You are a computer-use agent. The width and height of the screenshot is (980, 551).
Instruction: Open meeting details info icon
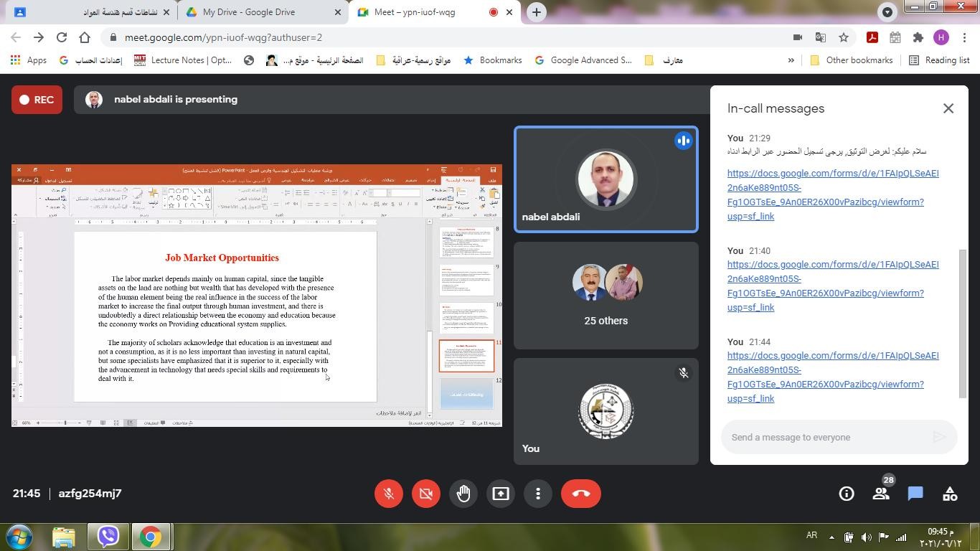click(x=847, y=494)
